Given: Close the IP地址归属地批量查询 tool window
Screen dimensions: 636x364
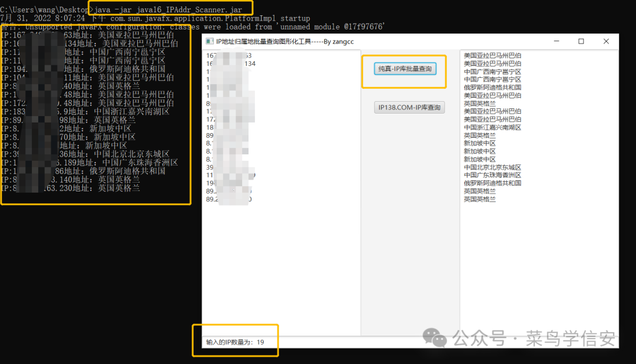Looking at the screenshot, I should click(x=606, y=41).
